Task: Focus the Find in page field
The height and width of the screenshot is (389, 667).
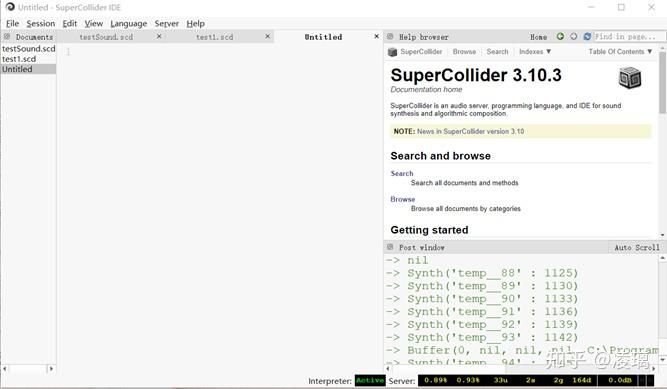Action: click(x=629, y=37)
